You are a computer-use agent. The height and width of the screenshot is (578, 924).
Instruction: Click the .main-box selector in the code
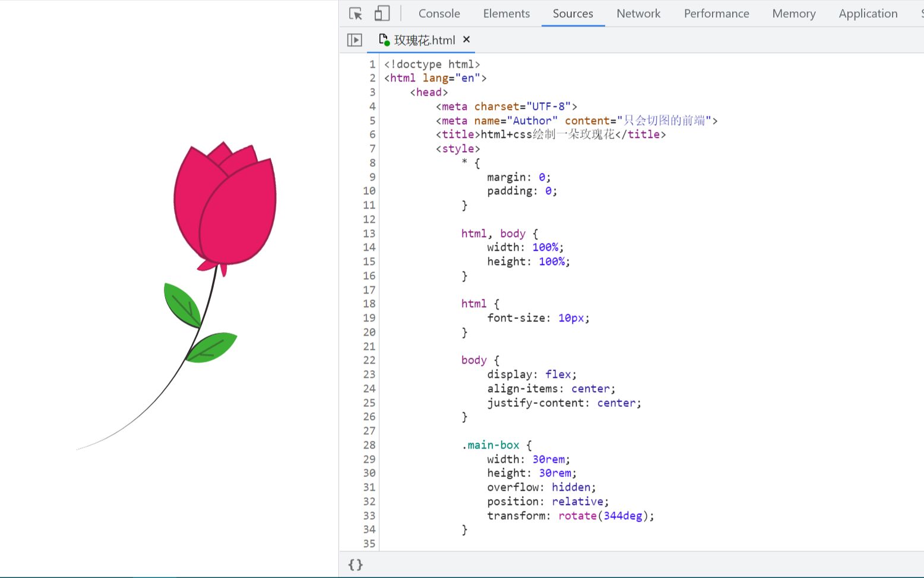click(492, 445)
